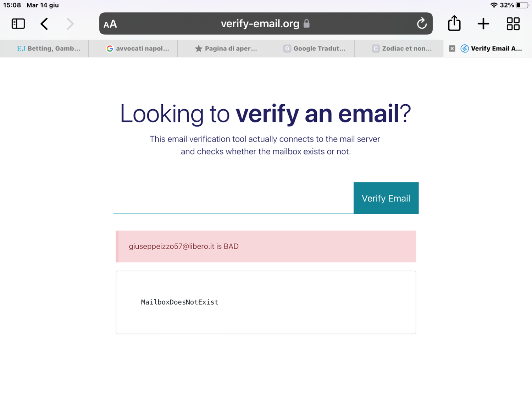Go back to previous page
Viewport: 532px width, 399px height.
[44, 24]
